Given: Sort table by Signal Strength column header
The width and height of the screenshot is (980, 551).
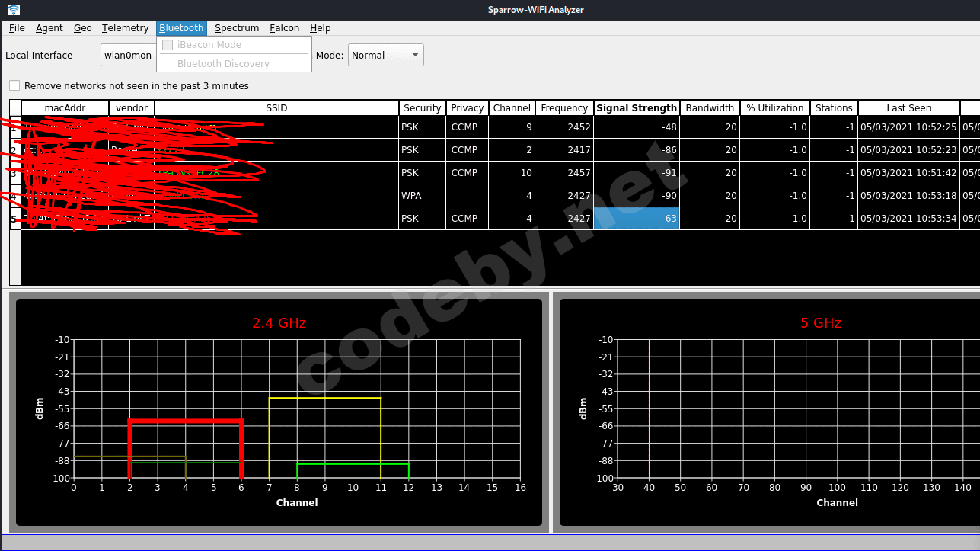Looking at the screenshot, I should (636, 108).
